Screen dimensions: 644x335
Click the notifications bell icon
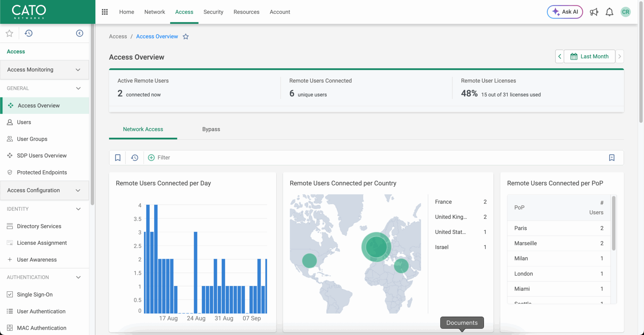pyautogui.click(x=609, y=12)
